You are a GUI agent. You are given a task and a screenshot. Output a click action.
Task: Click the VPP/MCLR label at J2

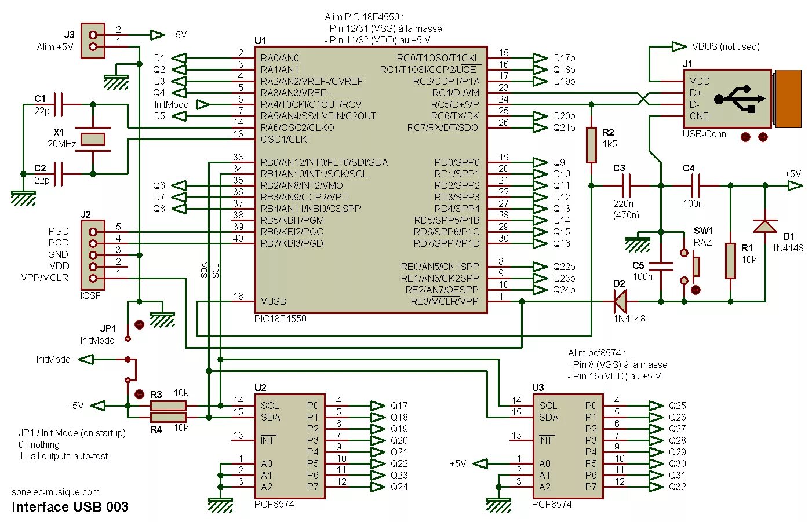pos(45,278)
